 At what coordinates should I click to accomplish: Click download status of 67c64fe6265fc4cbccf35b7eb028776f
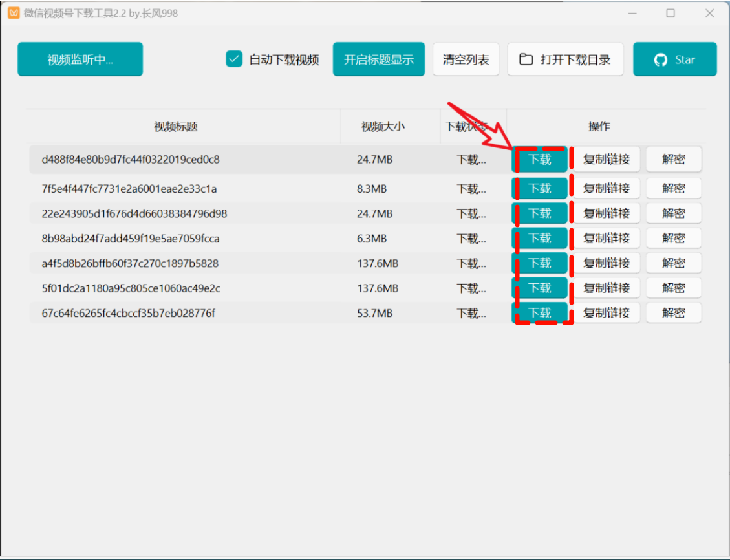pyautogui.click(x=471, y=313)
